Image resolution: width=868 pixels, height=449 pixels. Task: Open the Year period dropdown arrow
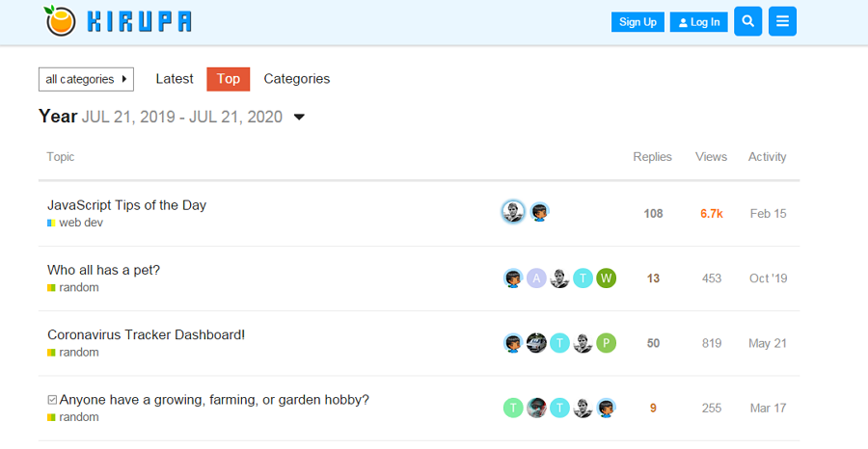click(299, 117)
